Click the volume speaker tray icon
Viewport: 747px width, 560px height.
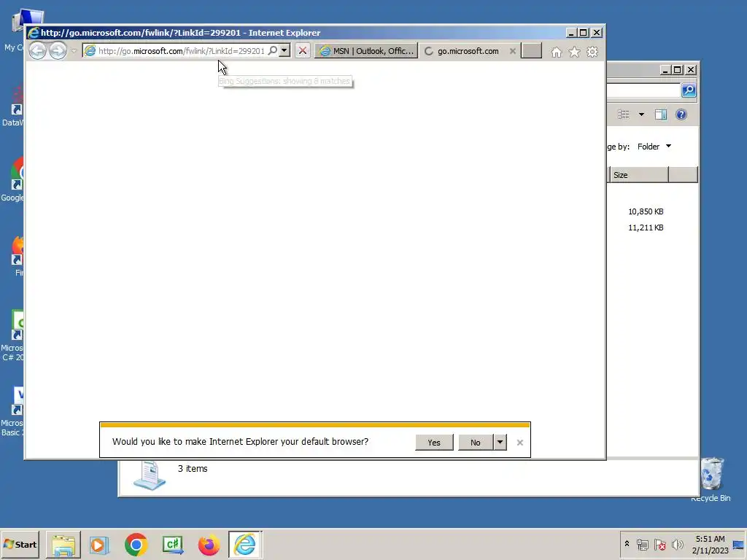[x=677, y=544]
